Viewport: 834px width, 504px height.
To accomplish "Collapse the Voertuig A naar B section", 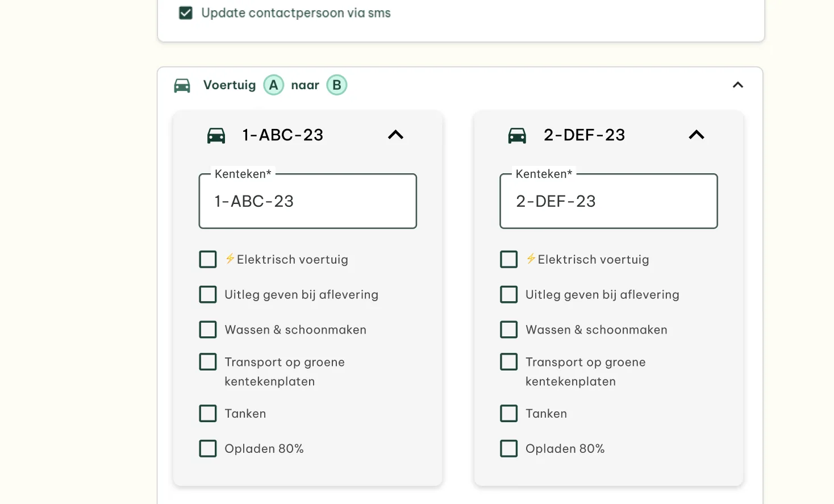I will 737,85.
